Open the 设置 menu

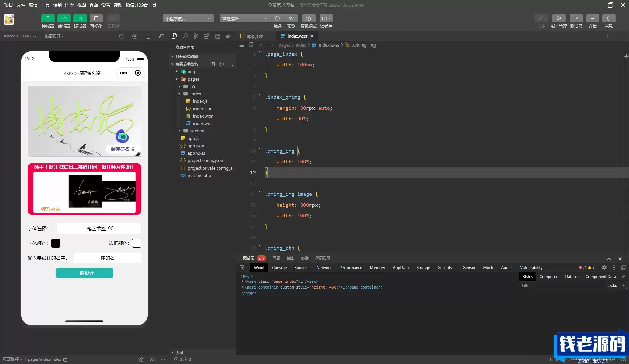[106, 5]
